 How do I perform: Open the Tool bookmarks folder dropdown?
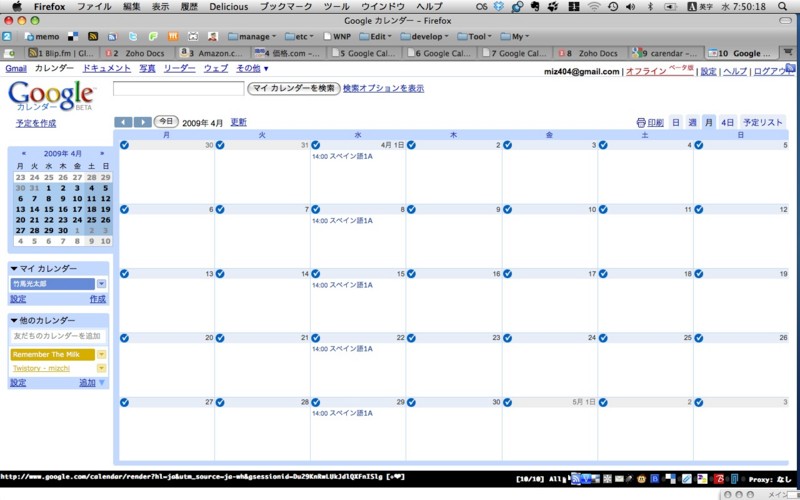tap(474, 36)
